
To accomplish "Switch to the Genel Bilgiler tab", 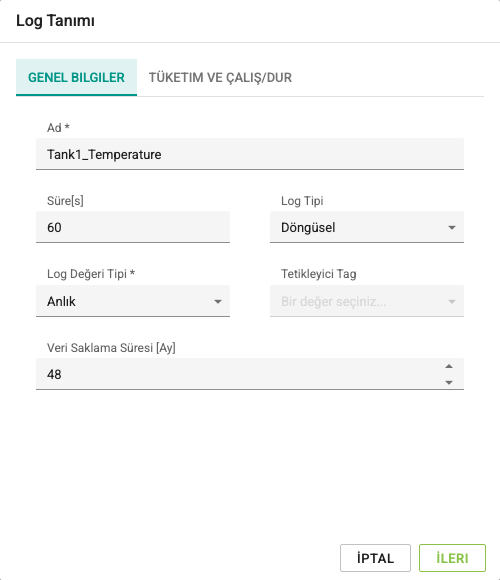I will 76,77.
